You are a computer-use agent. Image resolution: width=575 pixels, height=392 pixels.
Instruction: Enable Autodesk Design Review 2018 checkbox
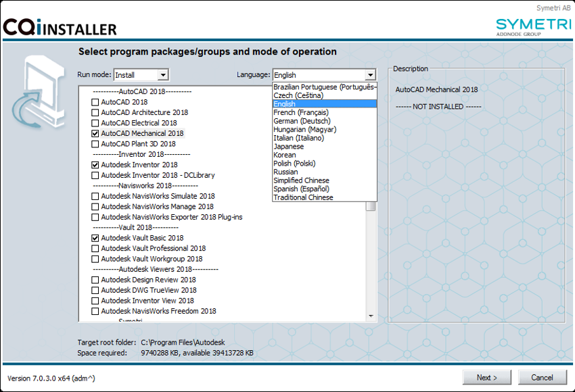coord(95,280)
